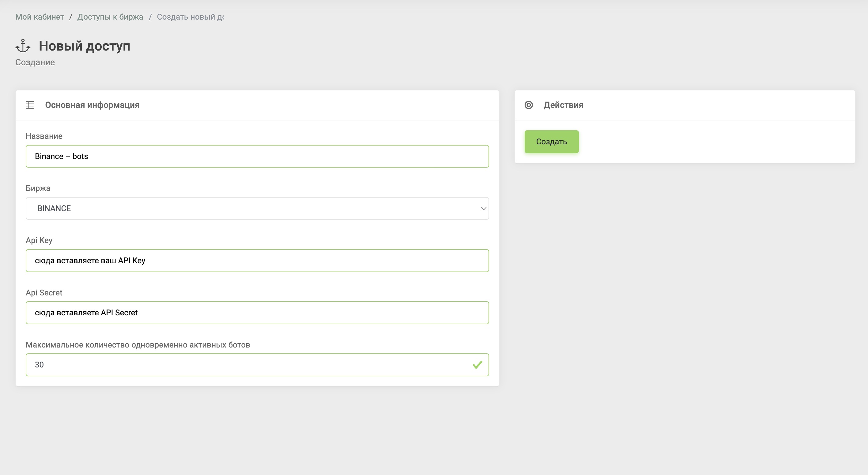The width and height of the screenshot is (868, 475).
Task: Click into the Api Secret input field
Action: [258, 313]
